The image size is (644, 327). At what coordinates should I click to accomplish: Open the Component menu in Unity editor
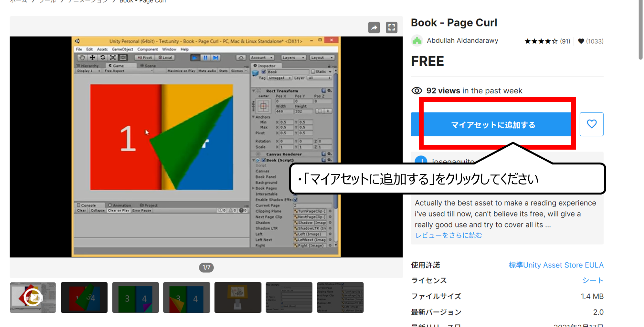[x=147, y=49]
